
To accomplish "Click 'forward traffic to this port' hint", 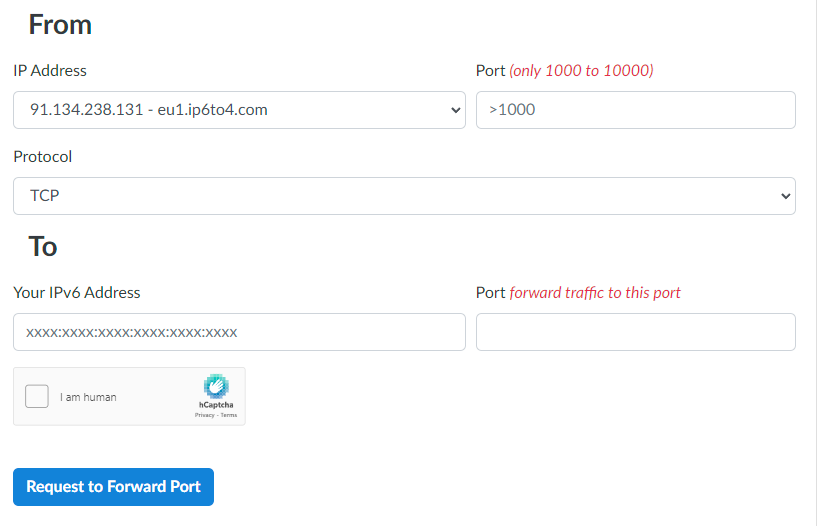I will [x=595, y=293].
